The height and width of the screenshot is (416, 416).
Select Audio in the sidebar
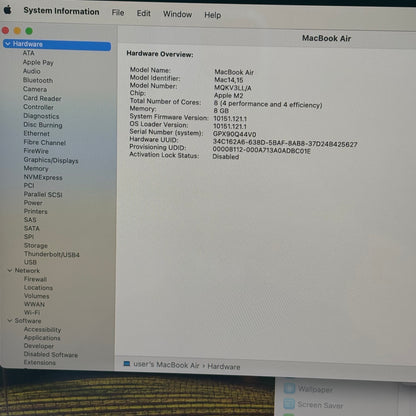pyautogui.click(x=32, y=71)
